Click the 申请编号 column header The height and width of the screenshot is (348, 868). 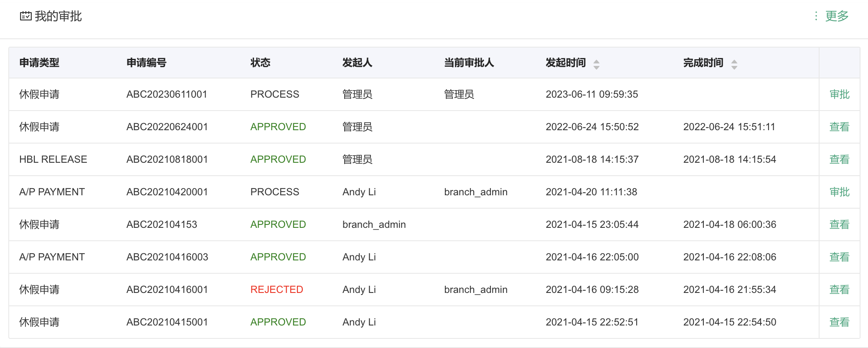(x=147, y=63)
